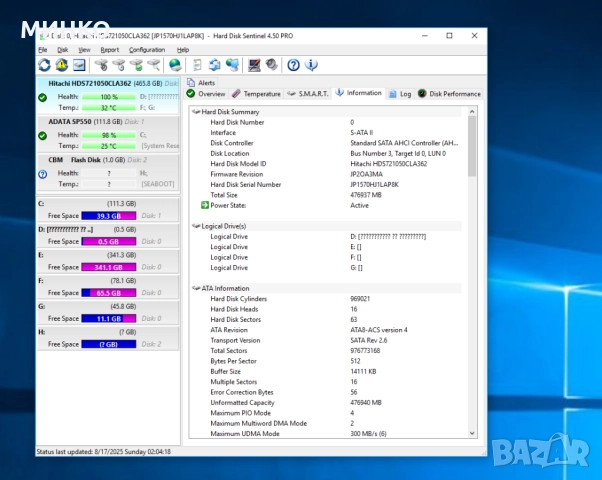Click the green Power State arrow icon
This screenshot has width=602, height=480.
(x=205, y=205)
